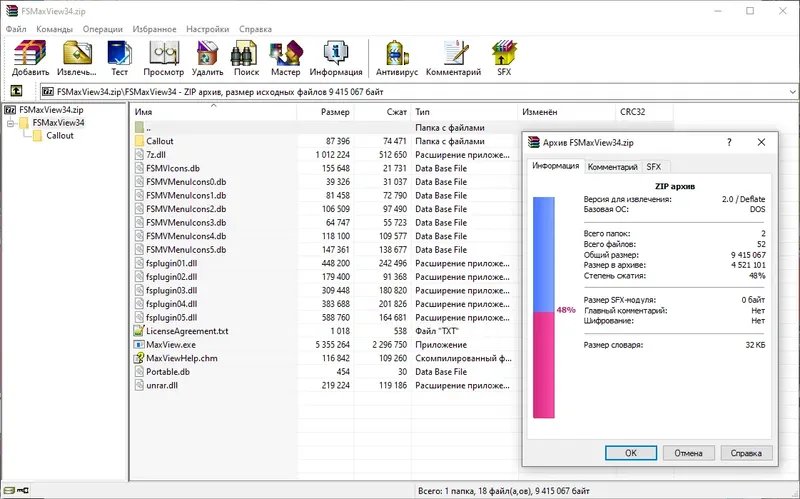Open the Комментарий (Comment) toolbar tool
Image resolution: width=800 pixels, height=499 pixels.
tap(455, 53)
